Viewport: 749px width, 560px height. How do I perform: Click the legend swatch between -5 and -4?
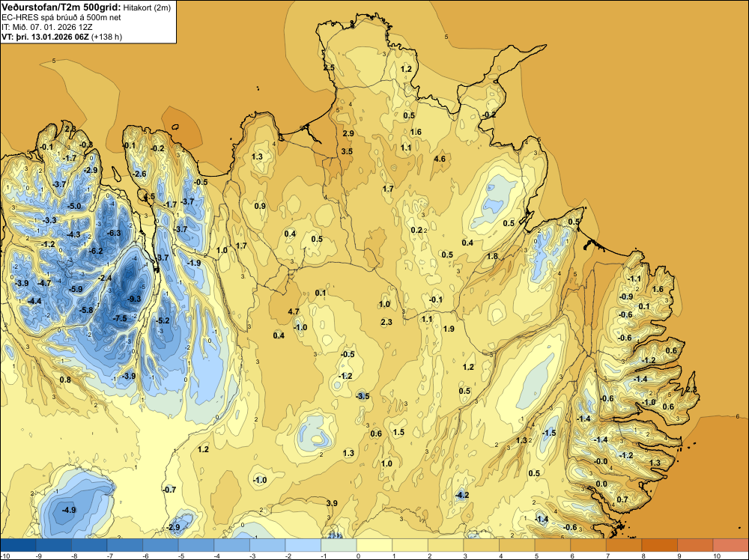[x=196, y=545]
